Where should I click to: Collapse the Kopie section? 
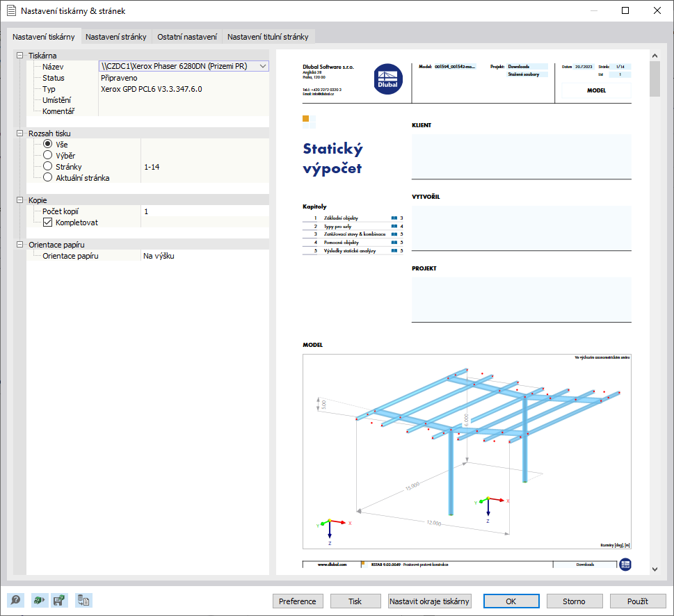(19, 200)
